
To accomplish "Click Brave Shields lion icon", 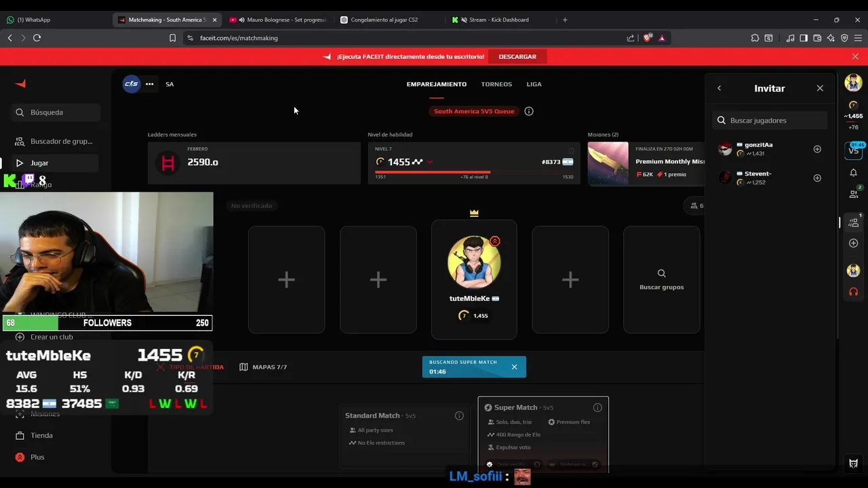I will pyautogui.click(x=647, y=38).
